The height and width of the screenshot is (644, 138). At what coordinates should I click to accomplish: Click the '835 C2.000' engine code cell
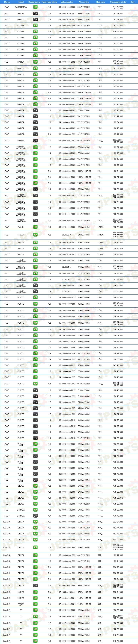coord(118,540)
